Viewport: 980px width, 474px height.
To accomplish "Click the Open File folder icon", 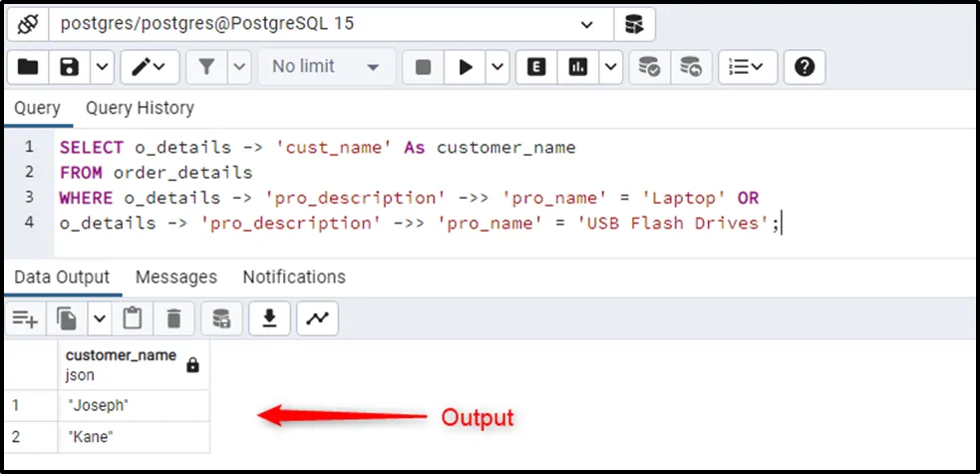I will pyautogui.click(x=28, y=67).
